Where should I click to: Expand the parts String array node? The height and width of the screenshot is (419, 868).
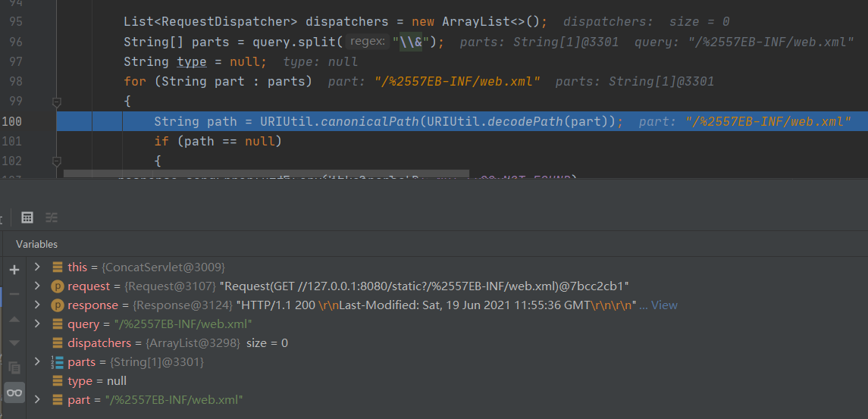click(x=37, y=362)
